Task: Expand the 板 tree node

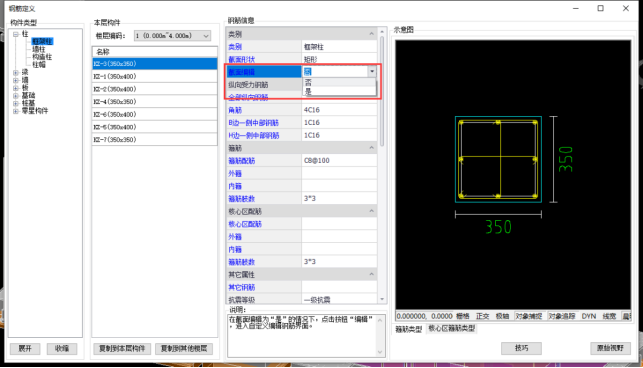Action: click(x=16, y=88)
